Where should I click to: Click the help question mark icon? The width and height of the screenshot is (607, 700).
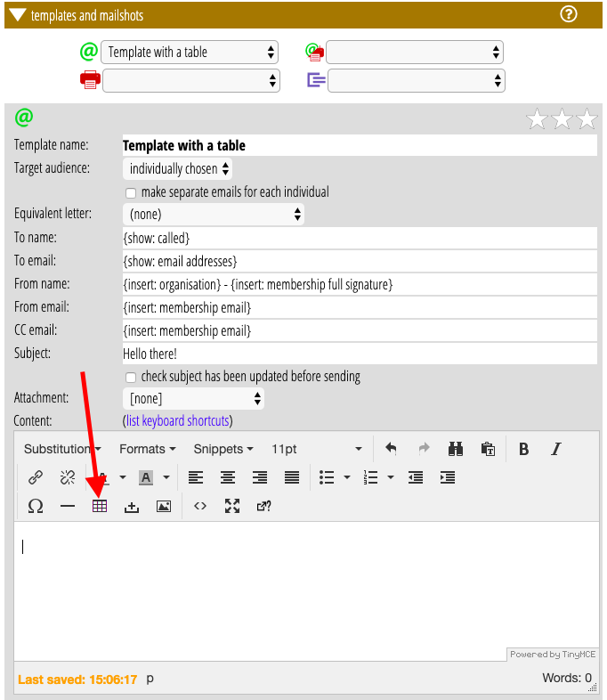[568, 14]
